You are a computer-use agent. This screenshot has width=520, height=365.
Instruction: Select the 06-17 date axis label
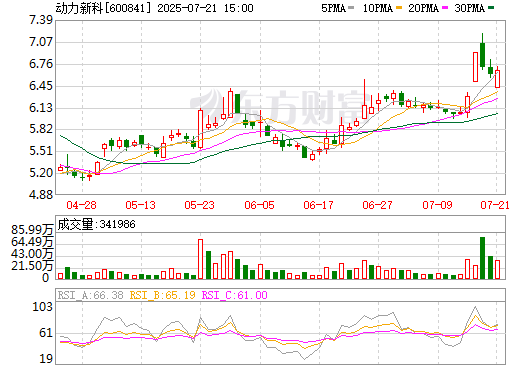pyautogui.click(x=318, y=205)
